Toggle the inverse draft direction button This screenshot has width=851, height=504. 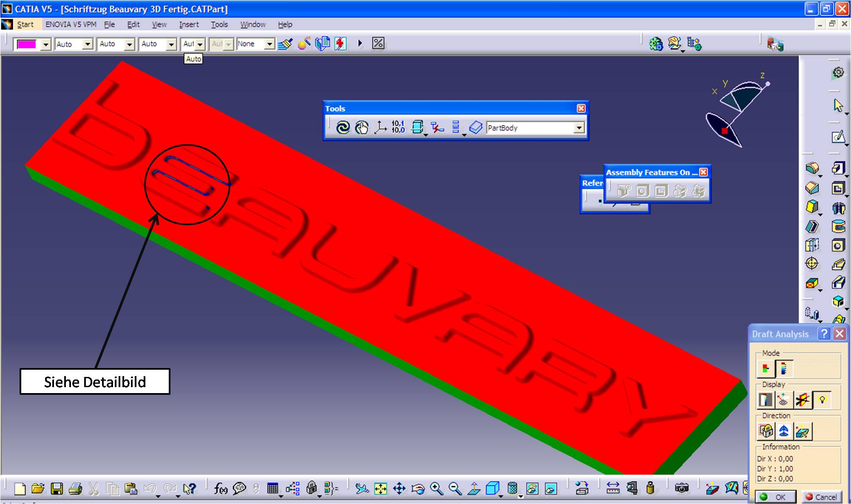pos(802,431)
